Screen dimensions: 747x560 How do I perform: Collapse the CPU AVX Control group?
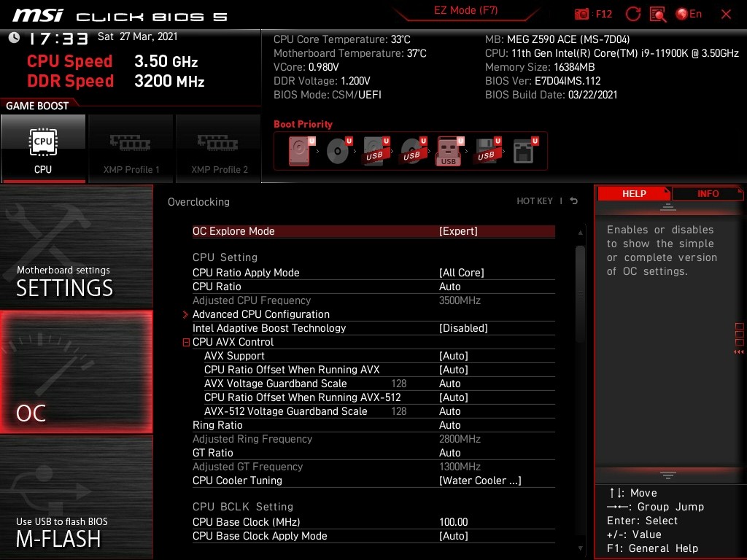(x=187, y=342)
